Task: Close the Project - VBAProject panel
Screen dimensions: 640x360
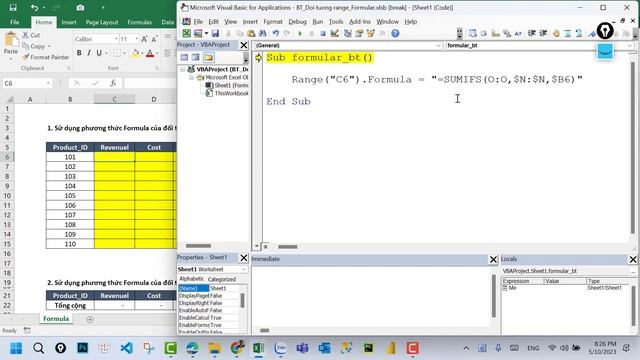Action: pos(244,45)
